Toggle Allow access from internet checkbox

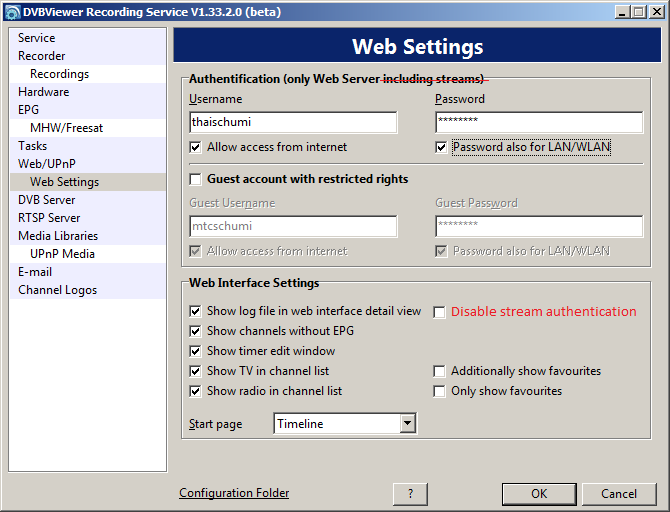pyautogui.click(x=196, y=147)
